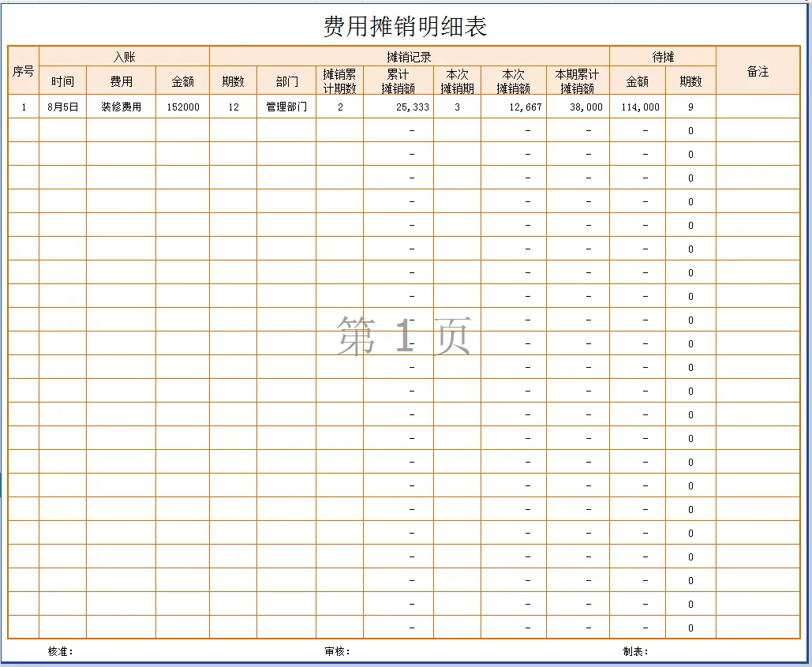Select the amount cell 152000
The image size is (812, 667).
click(x=183, y=107)
